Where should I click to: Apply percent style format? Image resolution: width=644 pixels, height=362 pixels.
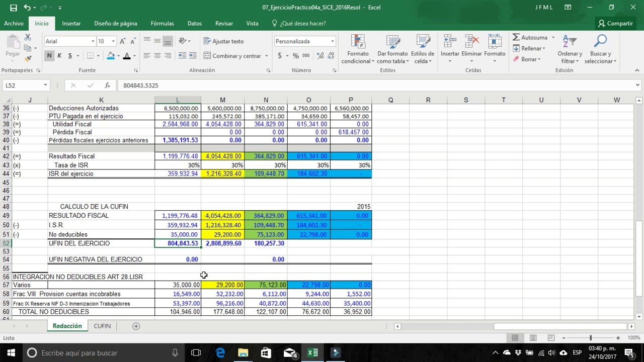click(296, 56)
